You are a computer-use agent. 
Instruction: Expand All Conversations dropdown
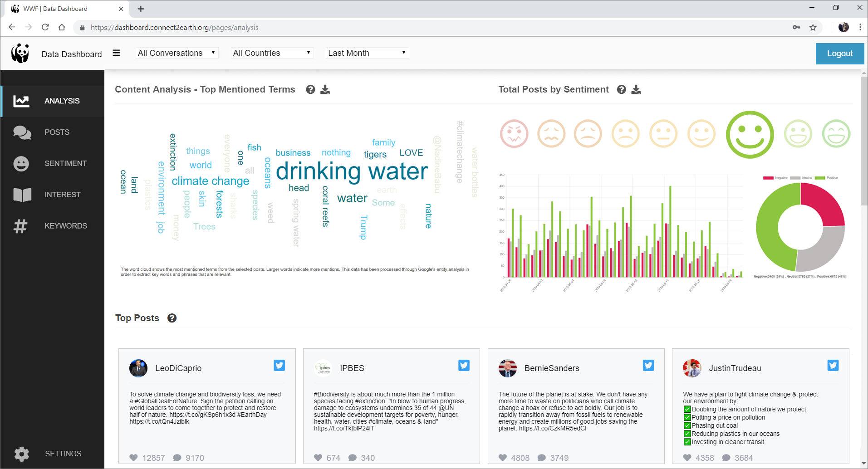pos(177,53)
